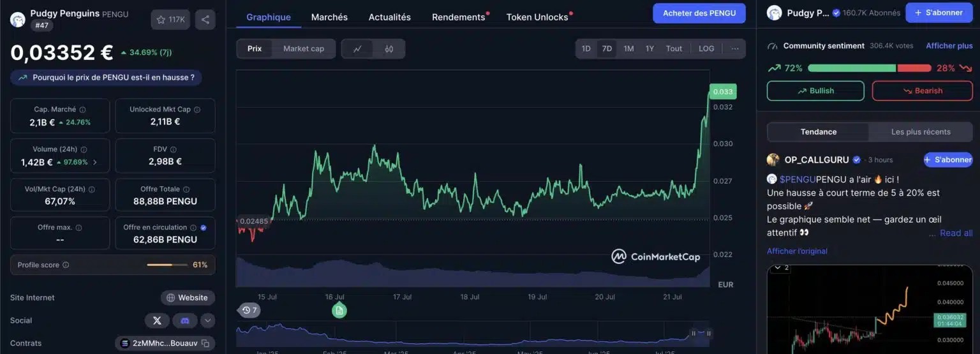Switch to candlestick chart view
This screenshot has height=354, width=980.
click(389, 48)
